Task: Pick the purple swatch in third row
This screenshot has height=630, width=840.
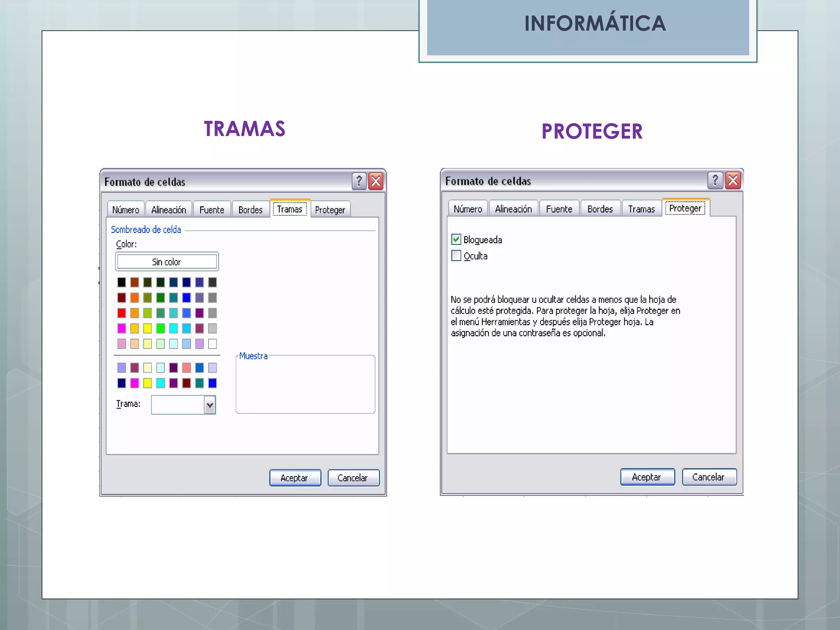Action: pos(199,313)
